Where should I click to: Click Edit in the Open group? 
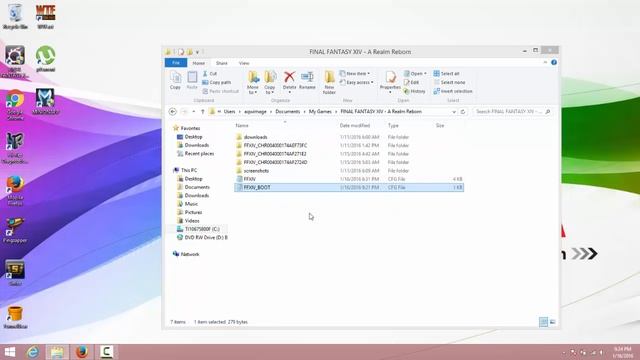tap(412, 82)
